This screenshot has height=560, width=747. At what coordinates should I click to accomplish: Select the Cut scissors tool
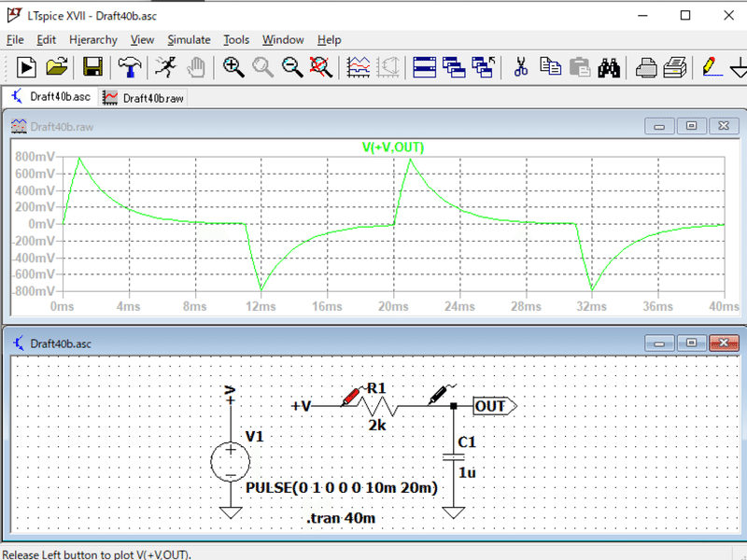(521, 67)
